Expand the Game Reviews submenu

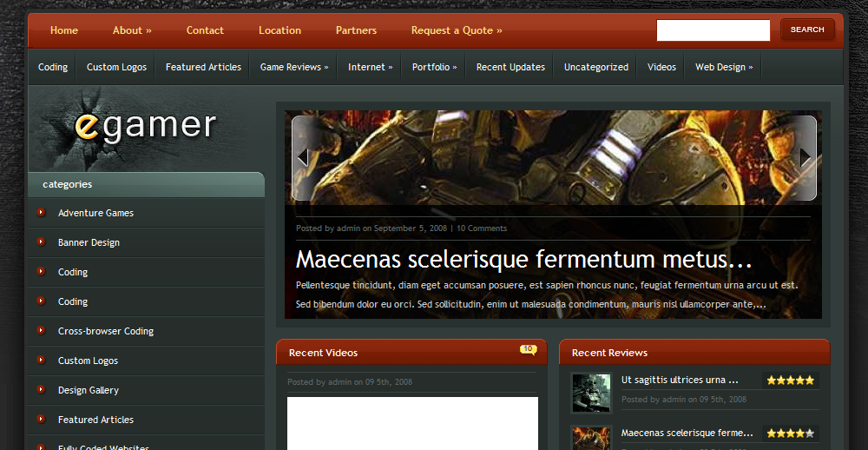(x=294, y=67)
